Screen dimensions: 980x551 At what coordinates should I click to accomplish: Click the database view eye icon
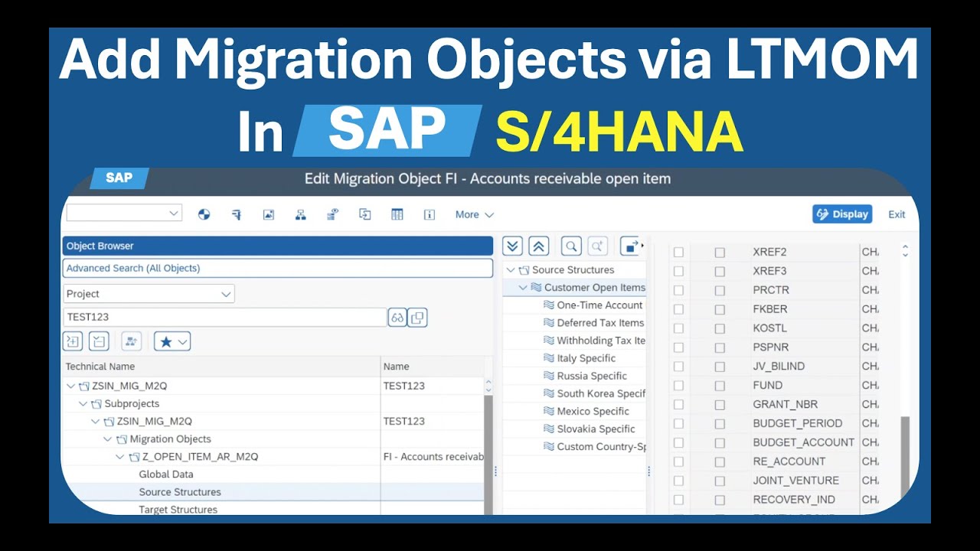(x=333, y=215)
